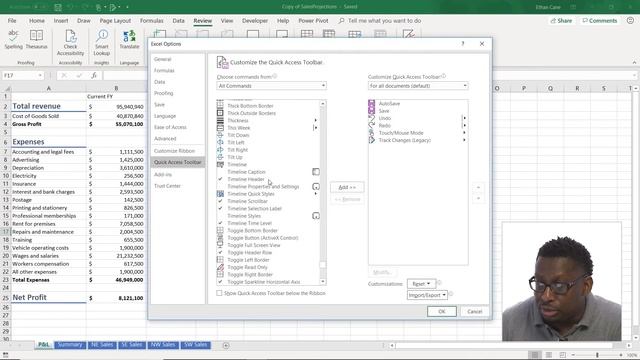This screenshot has height=360, width=640.
Task: Select Total revenue cell A2
Action: click(x=49, y=106)
